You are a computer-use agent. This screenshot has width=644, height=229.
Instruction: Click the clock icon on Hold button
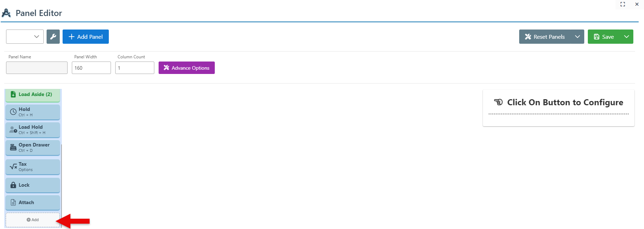tap(13, 112)
